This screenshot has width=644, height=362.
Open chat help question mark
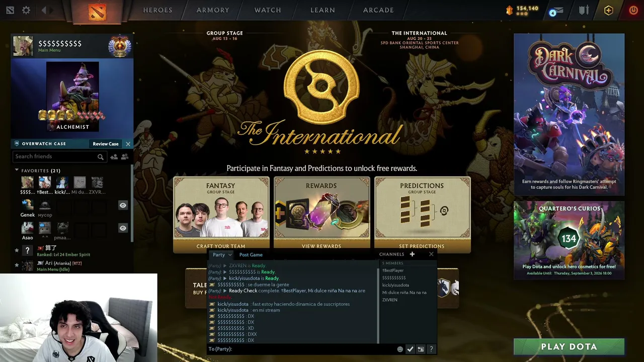pos(431,349)
